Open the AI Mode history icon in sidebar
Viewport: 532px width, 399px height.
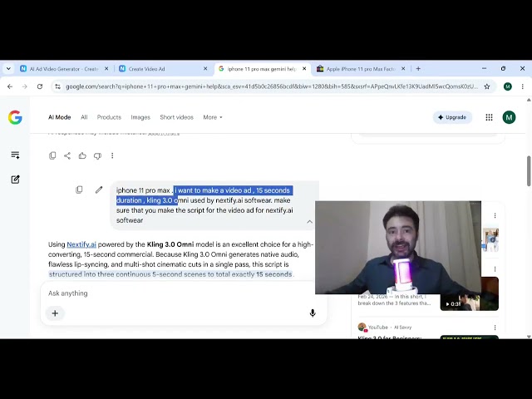click(x=15, y=155)
